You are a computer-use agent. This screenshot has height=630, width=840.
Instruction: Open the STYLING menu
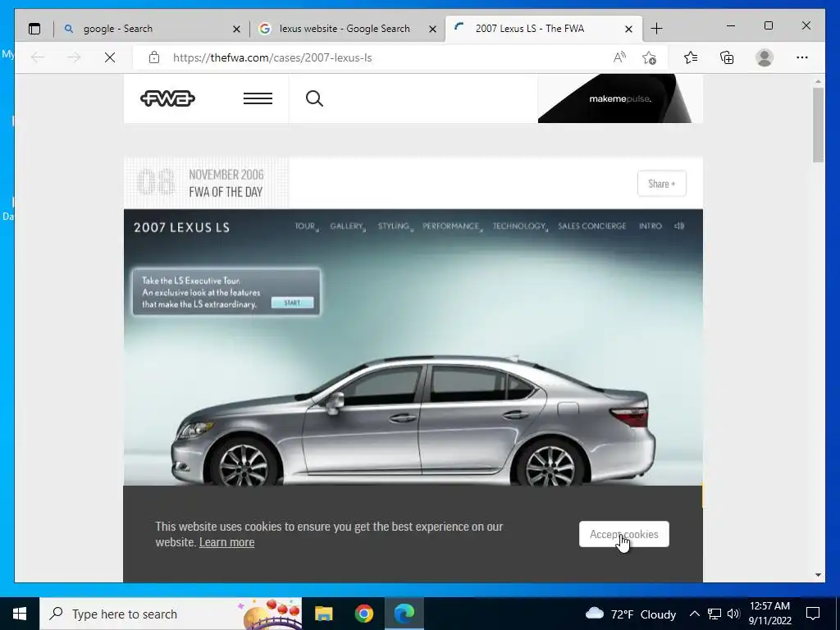(395, 226)
